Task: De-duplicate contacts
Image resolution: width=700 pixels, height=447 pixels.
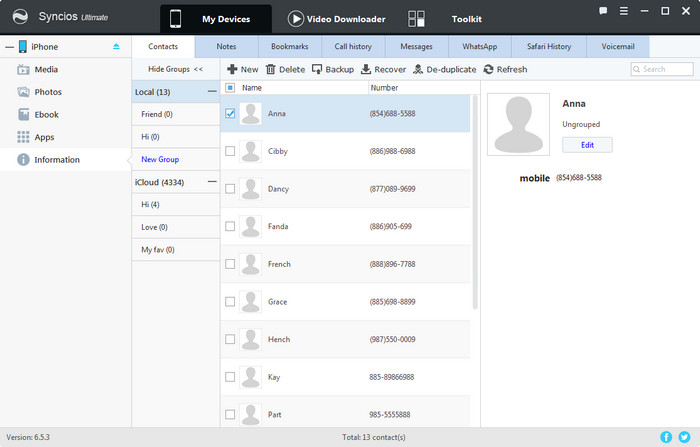Action: [445, 69]
